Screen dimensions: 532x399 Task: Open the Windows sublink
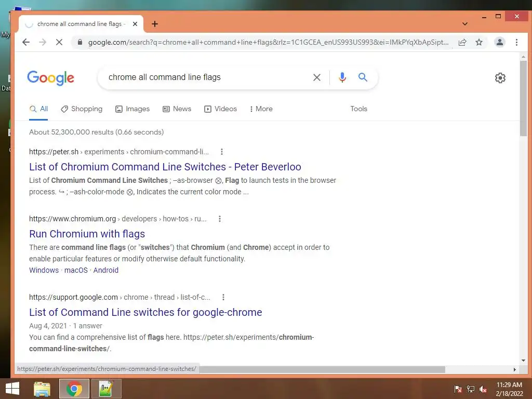[44, 270]
